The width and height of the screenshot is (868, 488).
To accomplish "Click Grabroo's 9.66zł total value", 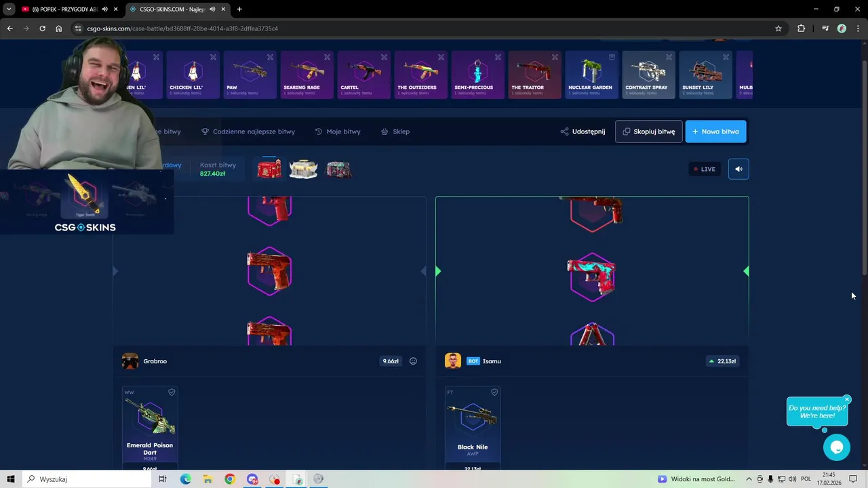I will (x=391, y=361).
